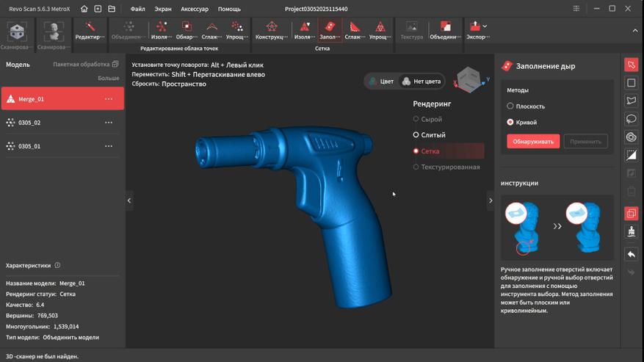Toggle the red select-through layers icon

632,213
